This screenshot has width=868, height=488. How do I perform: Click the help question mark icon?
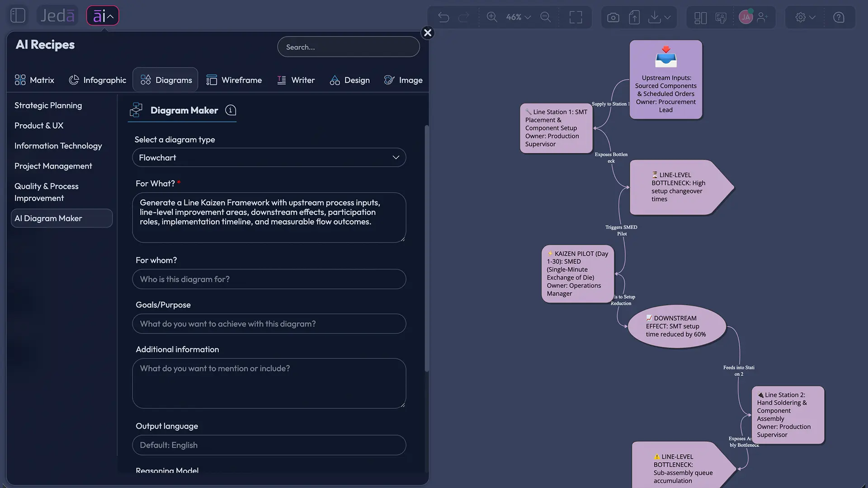839,17
